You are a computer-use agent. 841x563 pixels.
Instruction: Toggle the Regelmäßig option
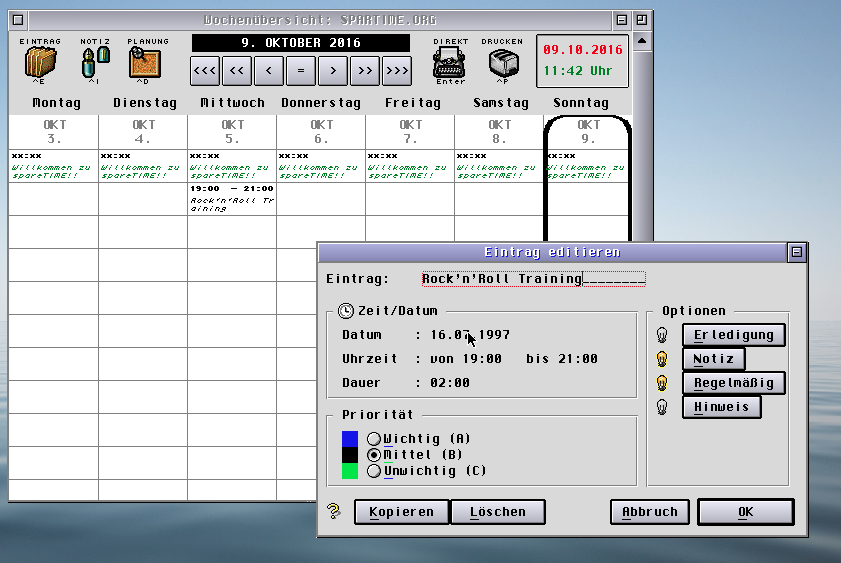(x=734, y=383)
